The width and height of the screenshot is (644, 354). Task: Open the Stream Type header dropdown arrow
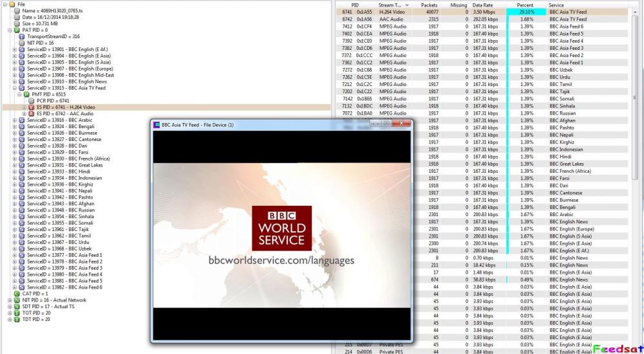pyautogui.click(x=407, y=5)
